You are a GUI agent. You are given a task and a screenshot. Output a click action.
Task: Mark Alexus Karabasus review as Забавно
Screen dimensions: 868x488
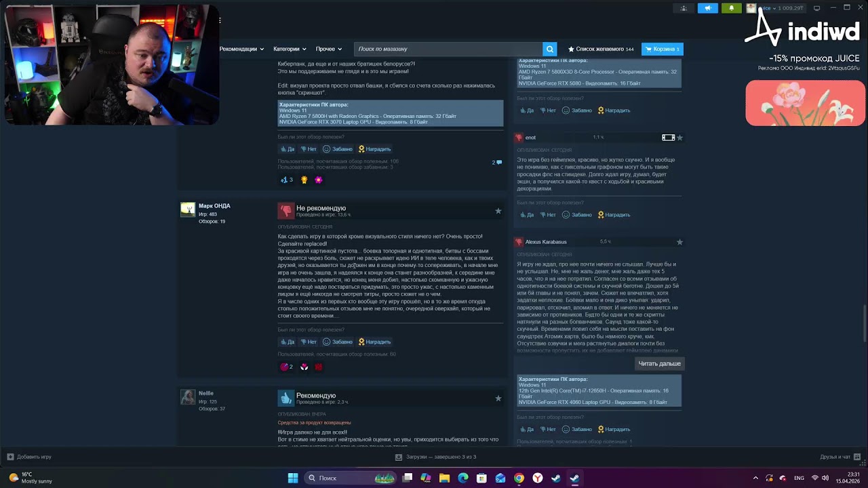[x=577, y=429]
